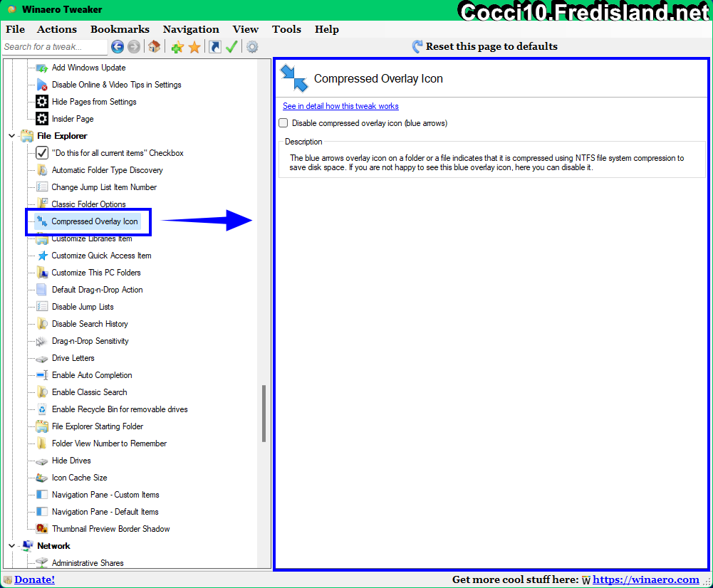Enable Disable compressed overlay icon checkbox
Image resolution: width=713 pixels, height=588 pixels.
pyautogui.click(x=283, y=123)
